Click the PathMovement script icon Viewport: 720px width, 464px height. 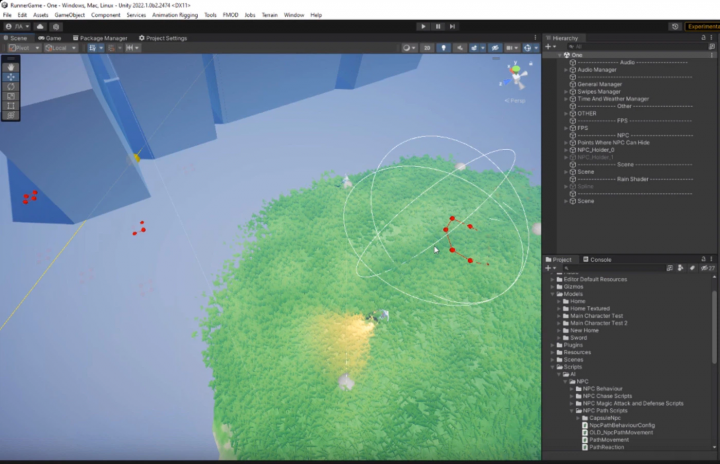pyautogui.click(x=585, y=440)
